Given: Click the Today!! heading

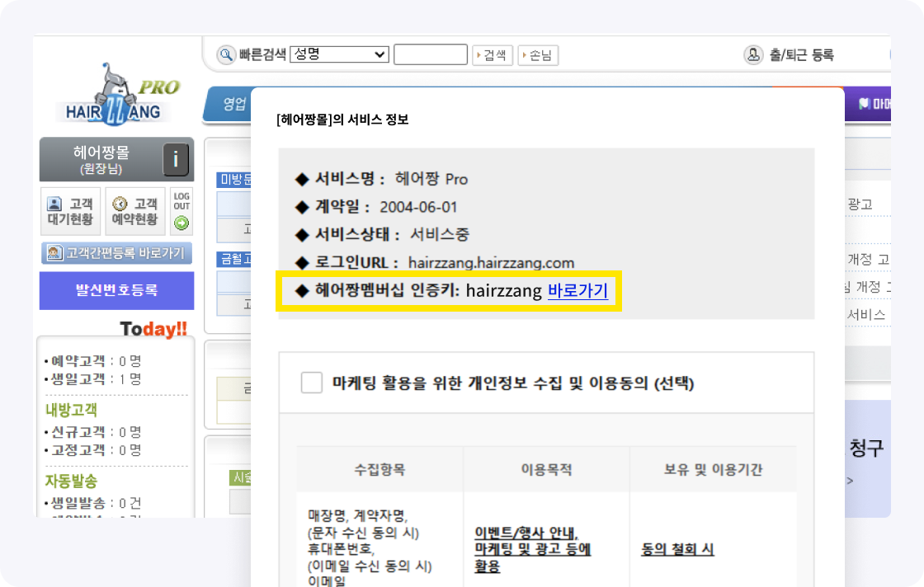Looking at the screenshot, I should coord(153,328).
